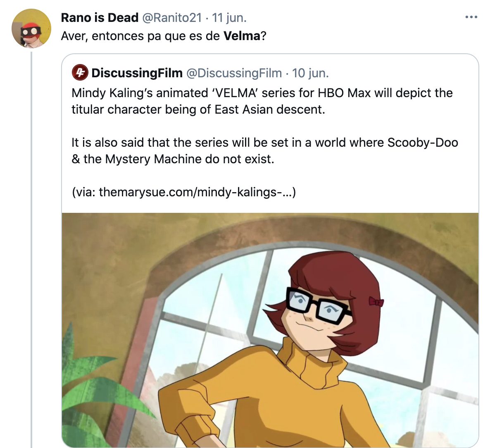Click Velma's black glasses in the image
This screenshot has height=448, width=490.
click(x=318, y=305)
